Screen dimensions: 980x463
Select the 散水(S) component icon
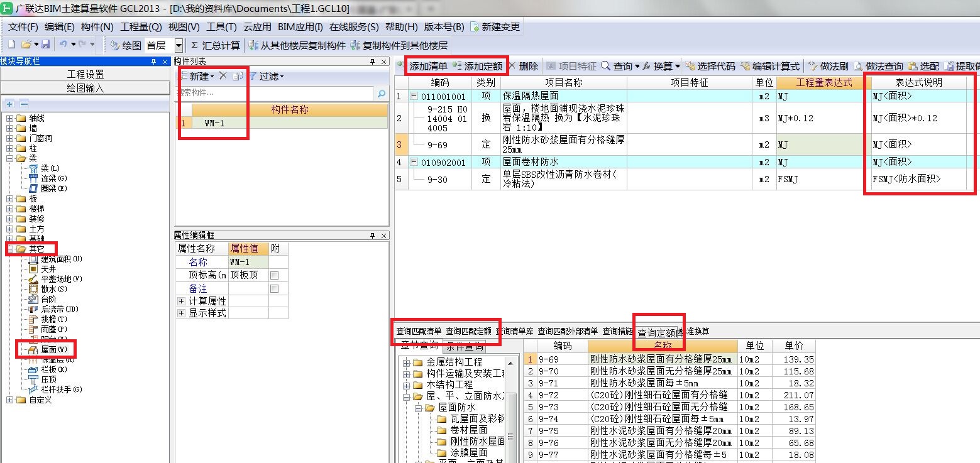point(34,289)
